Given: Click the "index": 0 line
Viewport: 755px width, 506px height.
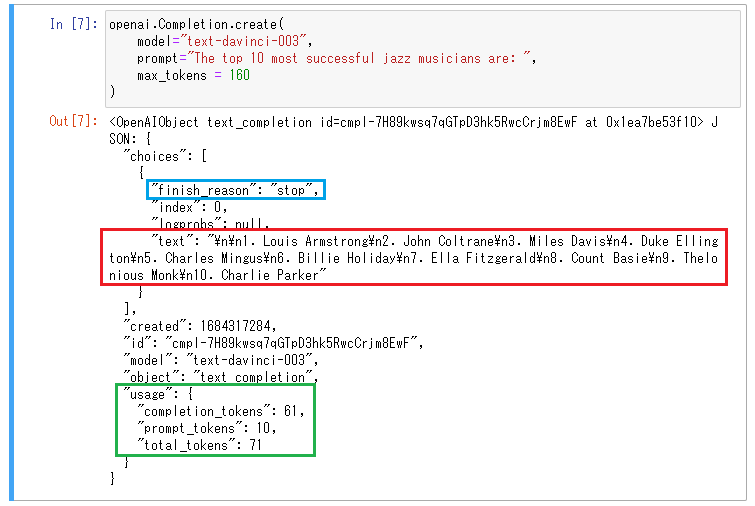Looking at the screenshot, I should point(189,207).
